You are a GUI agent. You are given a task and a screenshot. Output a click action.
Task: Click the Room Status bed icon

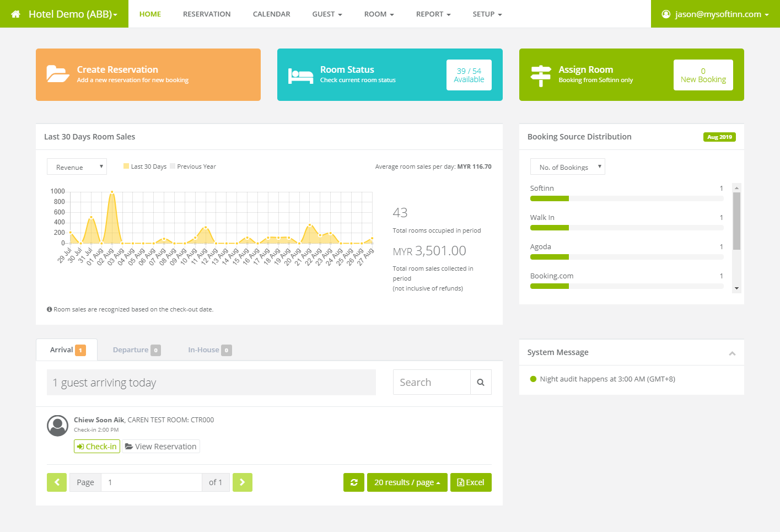coord(300,76)
